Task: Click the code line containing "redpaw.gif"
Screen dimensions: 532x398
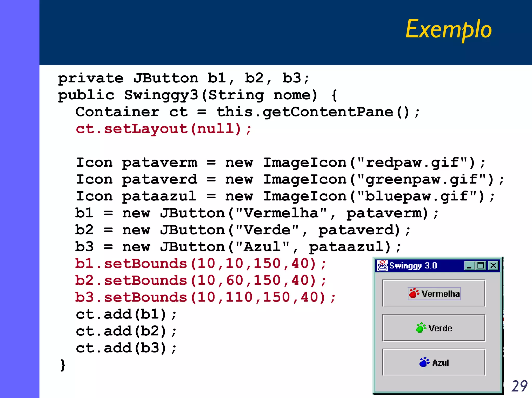Action: pyautogui.click(x=281, y=163)
